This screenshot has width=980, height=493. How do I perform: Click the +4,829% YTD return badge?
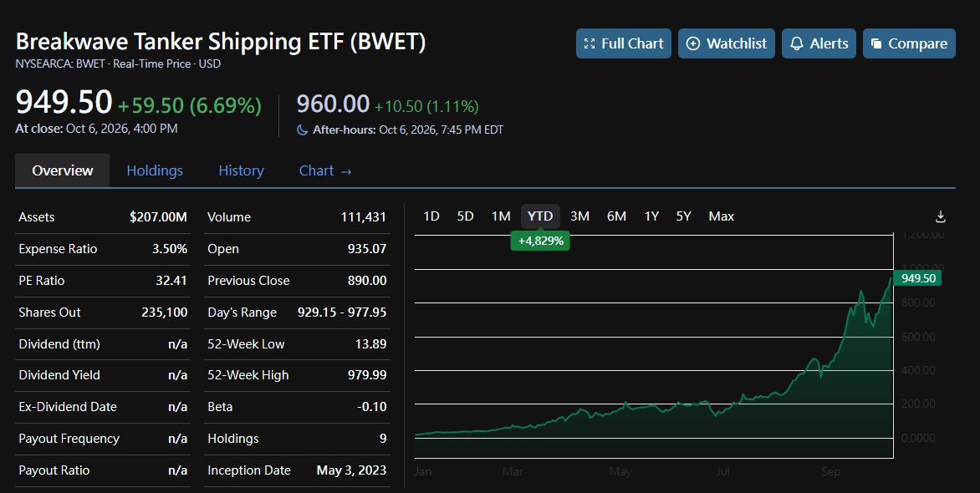click(x=540, y=241)
